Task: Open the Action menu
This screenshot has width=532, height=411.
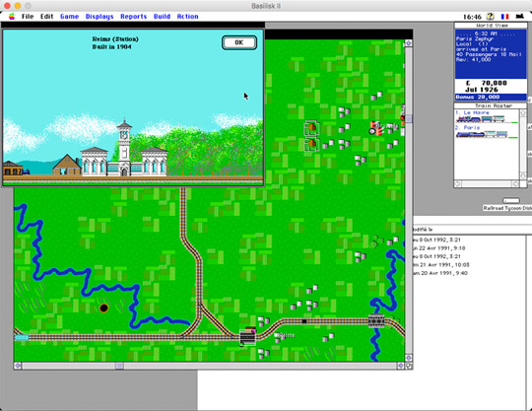Action: point(187,17)
